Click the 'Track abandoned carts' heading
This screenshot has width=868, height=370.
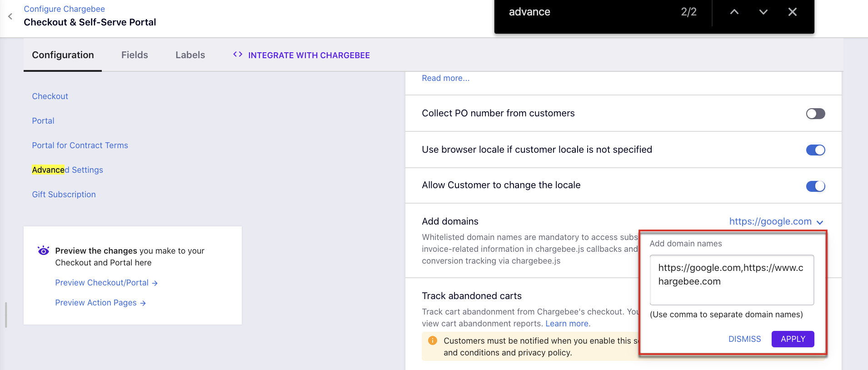pos(472,296)
